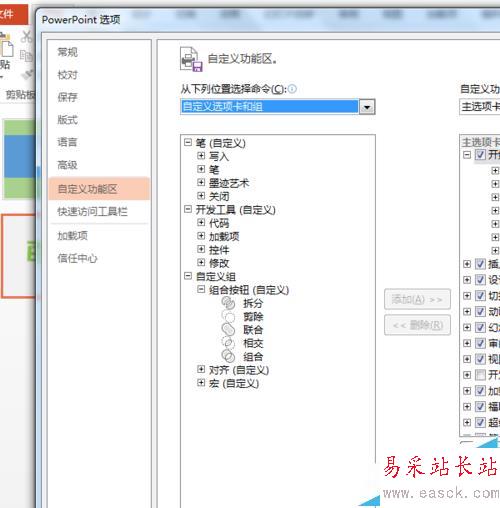500x508 pixels.
Task: Toggle the checkbox for the 插 tab row
Action: click(x=480, y=264)
